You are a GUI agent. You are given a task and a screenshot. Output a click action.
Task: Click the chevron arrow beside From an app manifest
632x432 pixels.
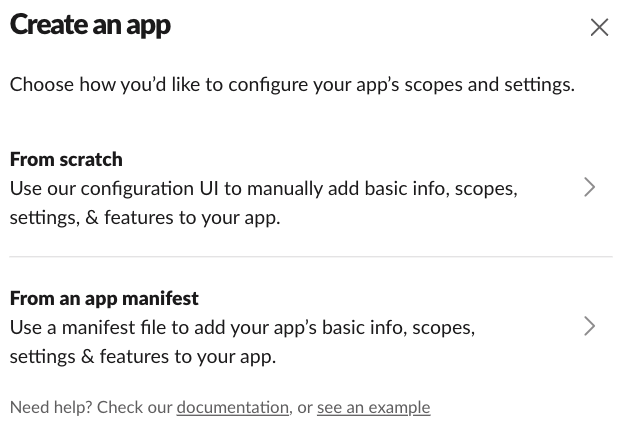tap(589, 326)
